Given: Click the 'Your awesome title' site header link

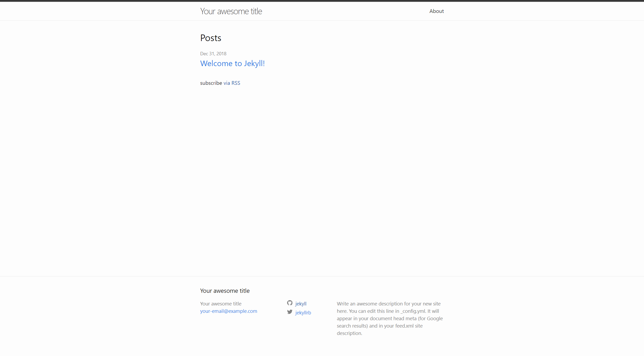Looking at the screenshot, I should point(231,11).
